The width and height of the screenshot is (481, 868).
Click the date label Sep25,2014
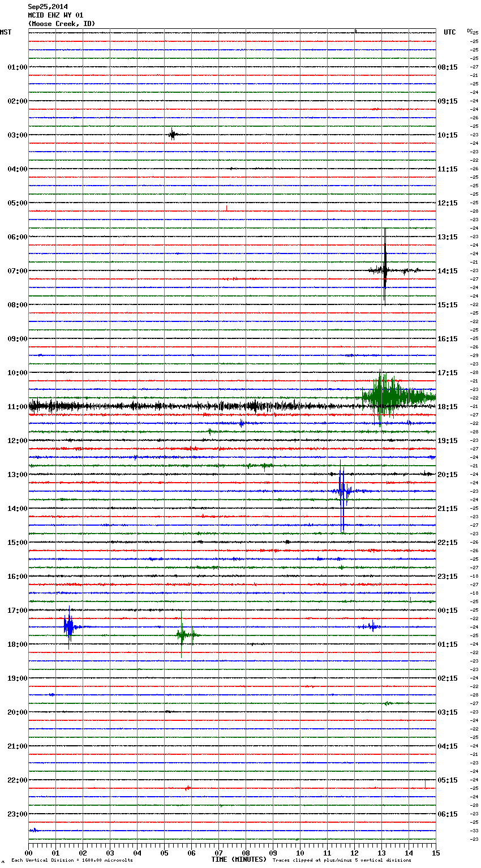pos(48,7)
